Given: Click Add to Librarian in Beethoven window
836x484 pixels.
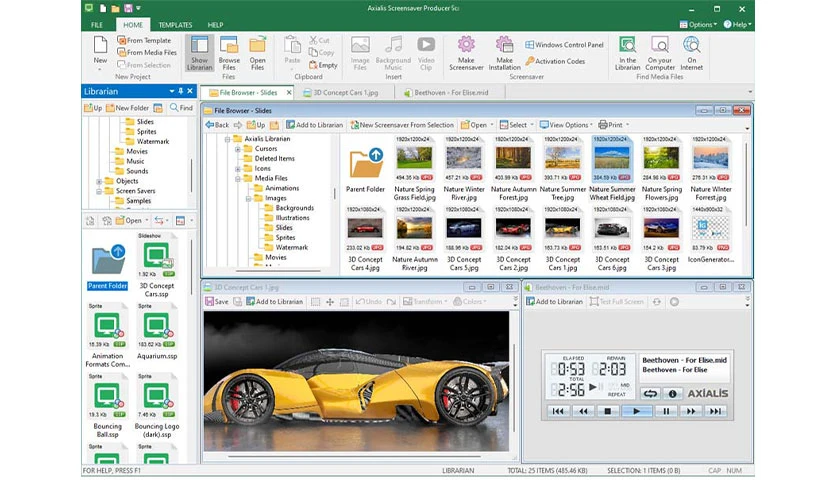Looking at the screenshot, I should pos(554,302).
